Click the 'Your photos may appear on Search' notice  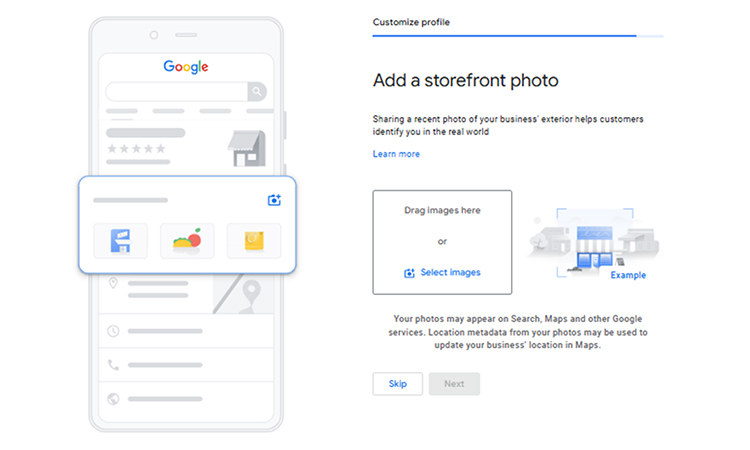point(518,332)
